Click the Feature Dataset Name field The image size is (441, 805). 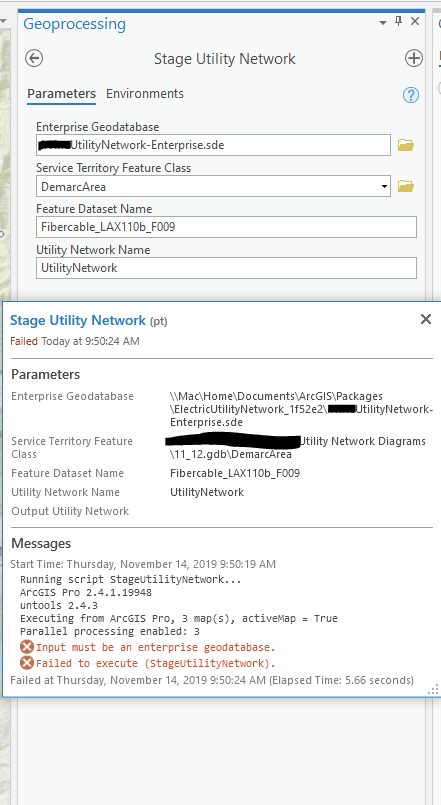click(x=226, y=227)
